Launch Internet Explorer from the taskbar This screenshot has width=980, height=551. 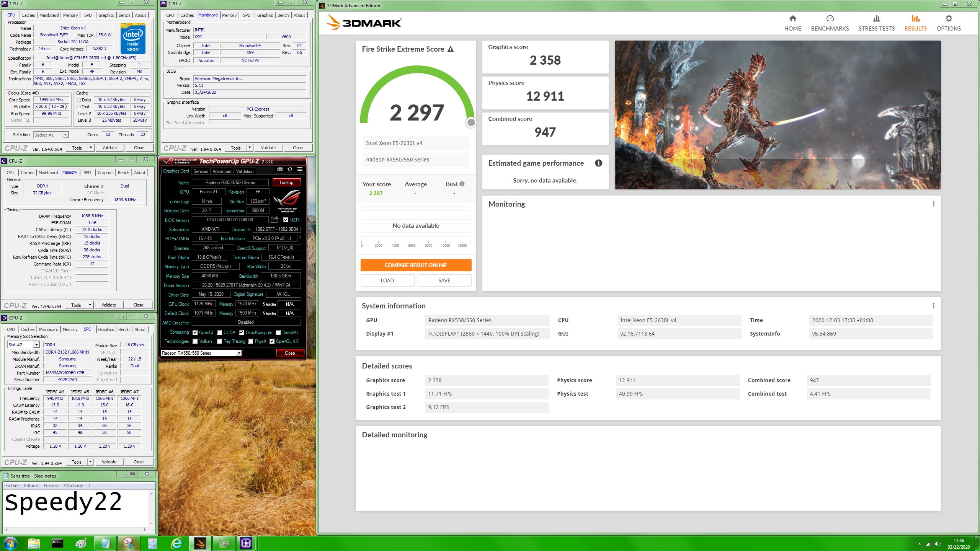point(176,543)
